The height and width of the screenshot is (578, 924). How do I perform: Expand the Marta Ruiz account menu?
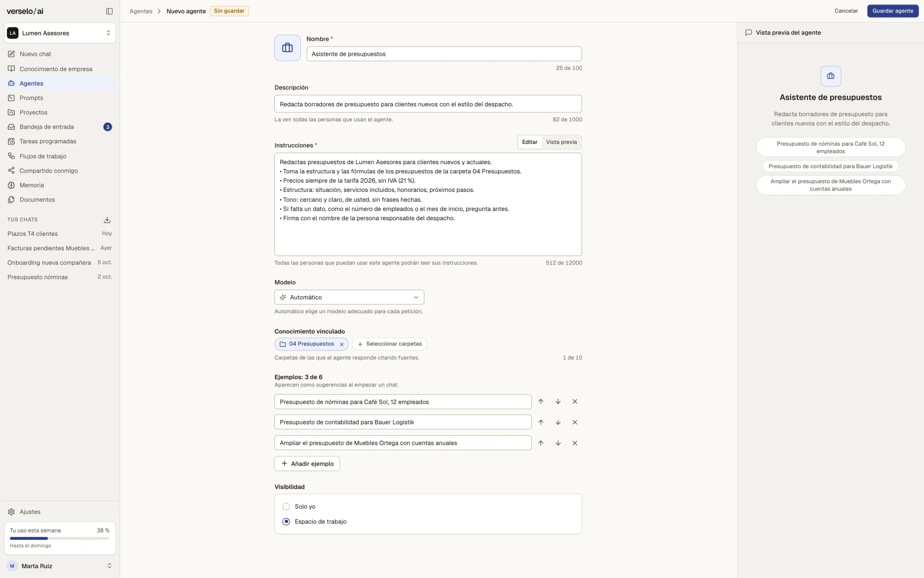60,566
